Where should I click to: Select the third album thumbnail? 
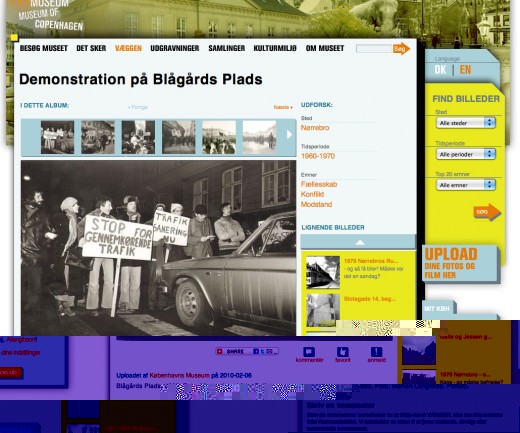click(x=138, y=137)
